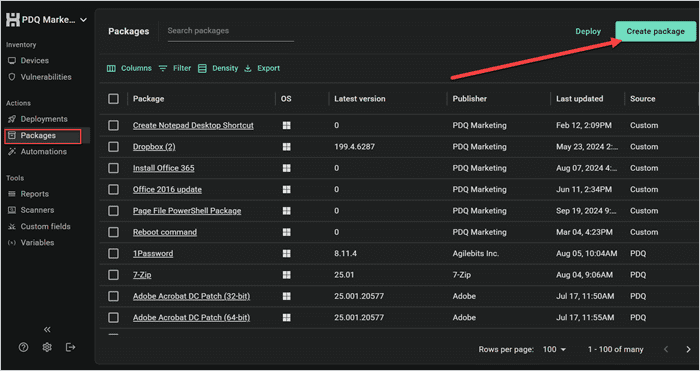This screenshot has width=700, height=371.
Task: Click Agilebits Inc. publisher cell
Action: (x=475, y=254)
